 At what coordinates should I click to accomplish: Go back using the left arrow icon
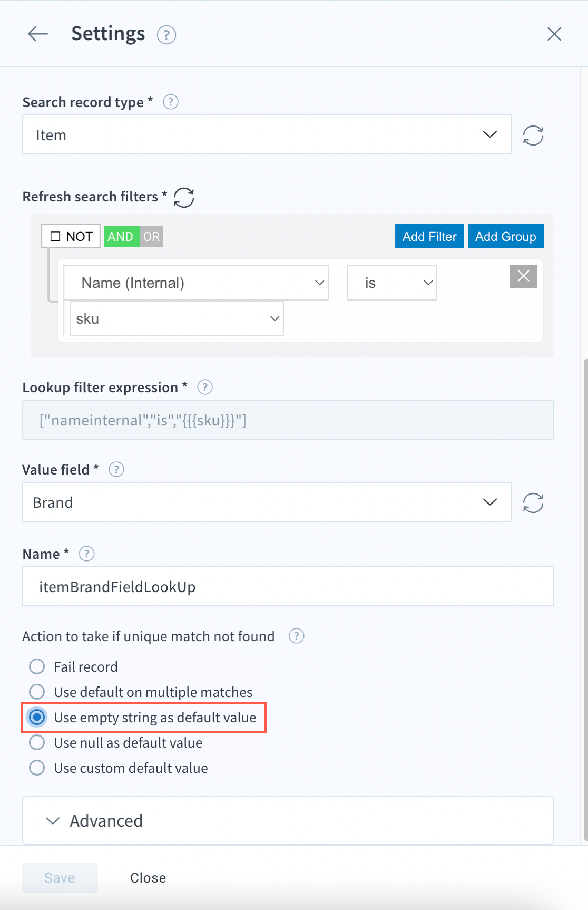[38, 34]
